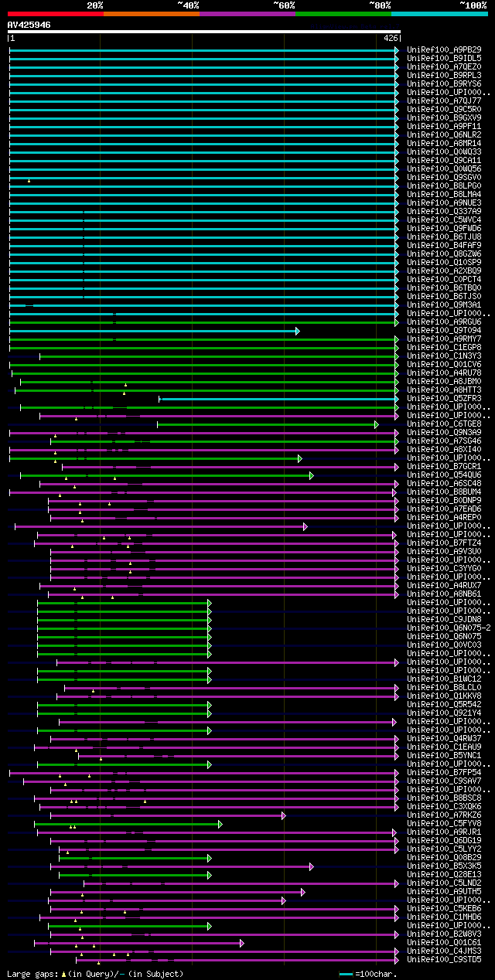495x980 pixels.
Task: Click the cyan ~100% legend color bar
Action: click(x=439, y=14)
